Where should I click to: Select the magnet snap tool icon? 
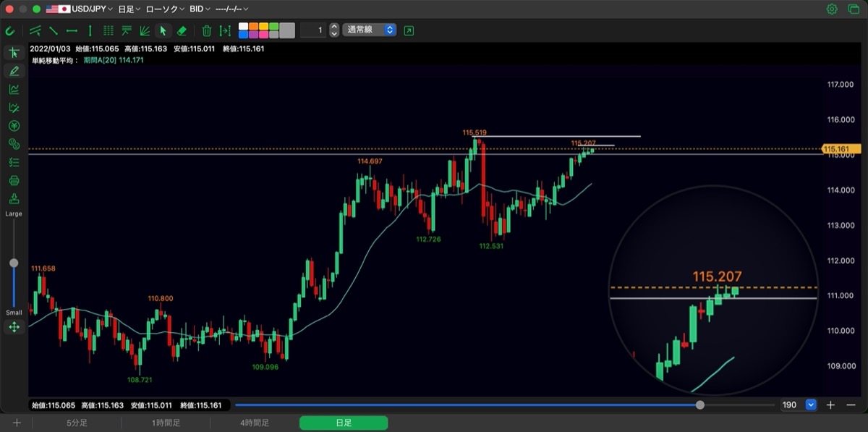(10, 30)
